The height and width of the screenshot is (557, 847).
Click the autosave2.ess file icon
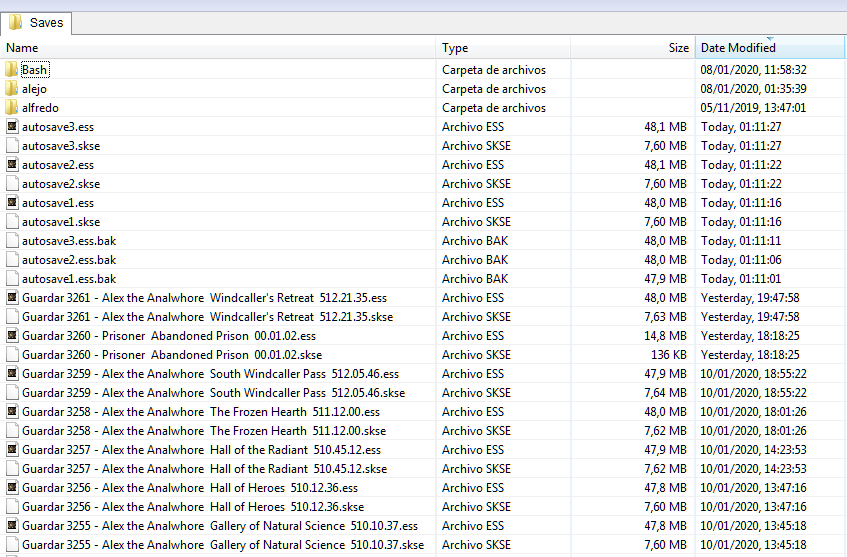click(12, 165)
